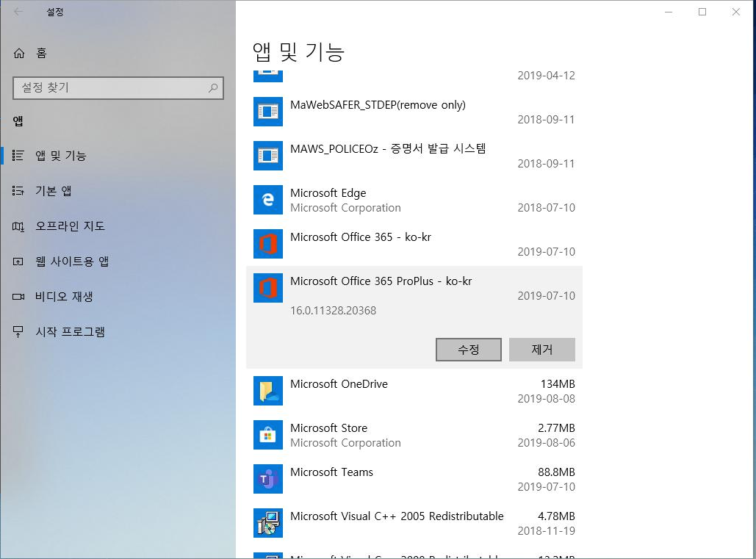
Task: Click the 134MB size value
Action: [558, 384]
